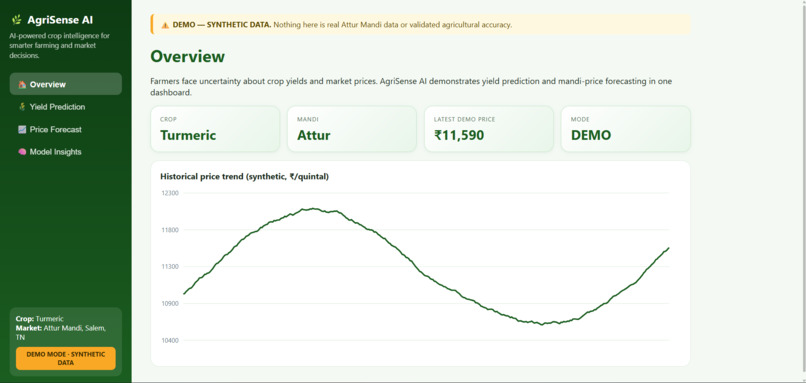
Task: Click the warning triangle icon in demo banner
Action: click(x=165, y=25)
